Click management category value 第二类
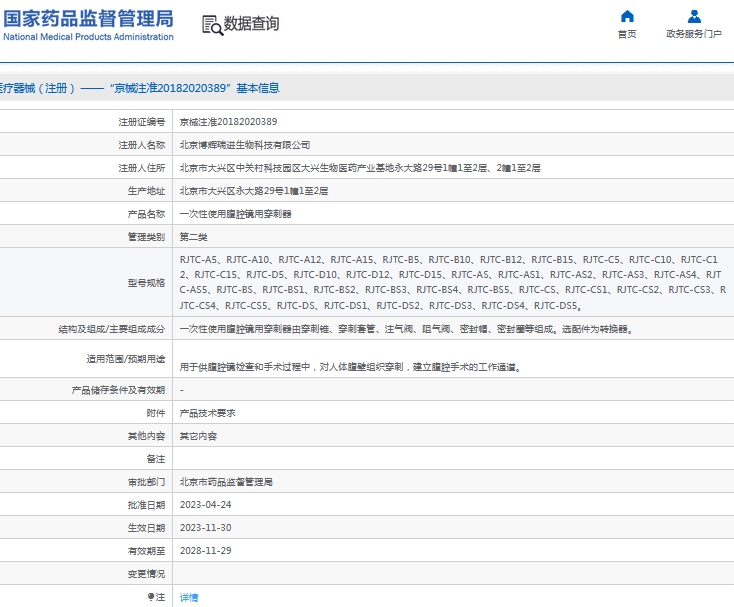 (x=193, y=237)
